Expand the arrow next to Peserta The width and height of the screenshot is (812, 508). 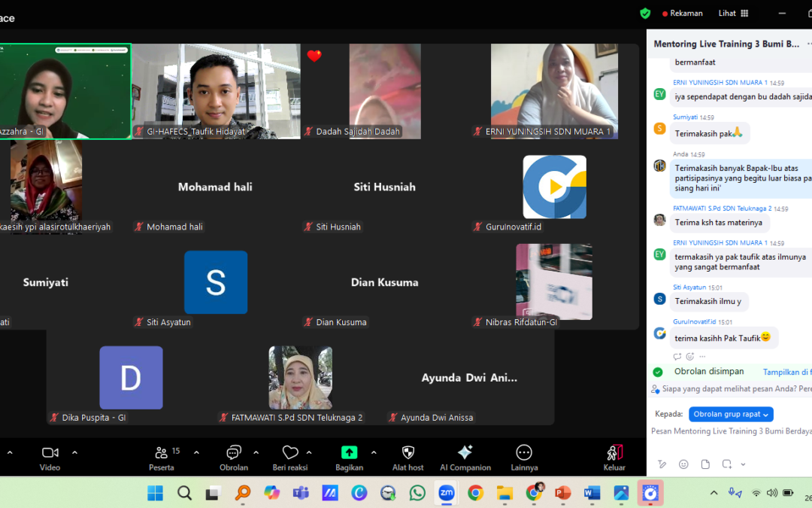[196, 452]
